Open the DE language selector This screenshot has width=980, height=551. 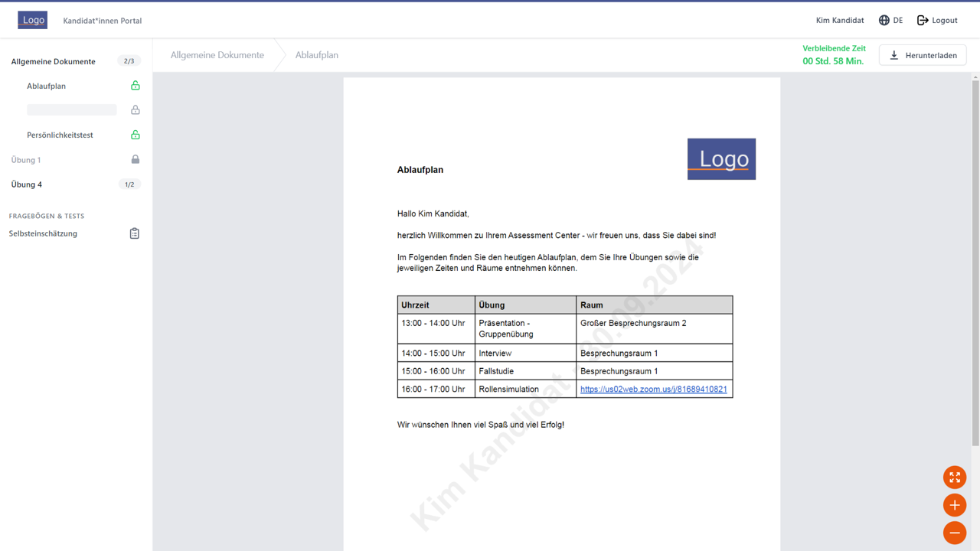(x=891, y=21)
